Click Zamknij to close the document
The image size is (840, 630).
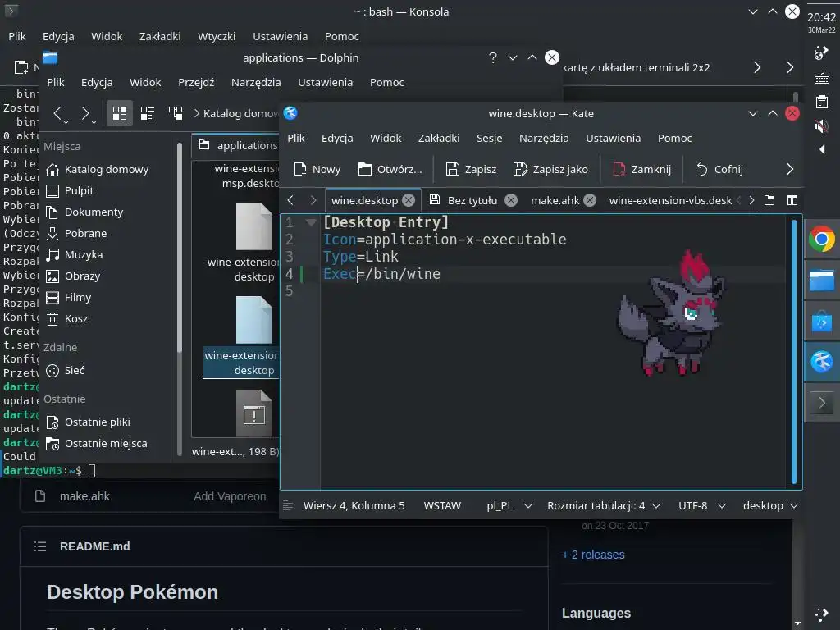[641, 169]
